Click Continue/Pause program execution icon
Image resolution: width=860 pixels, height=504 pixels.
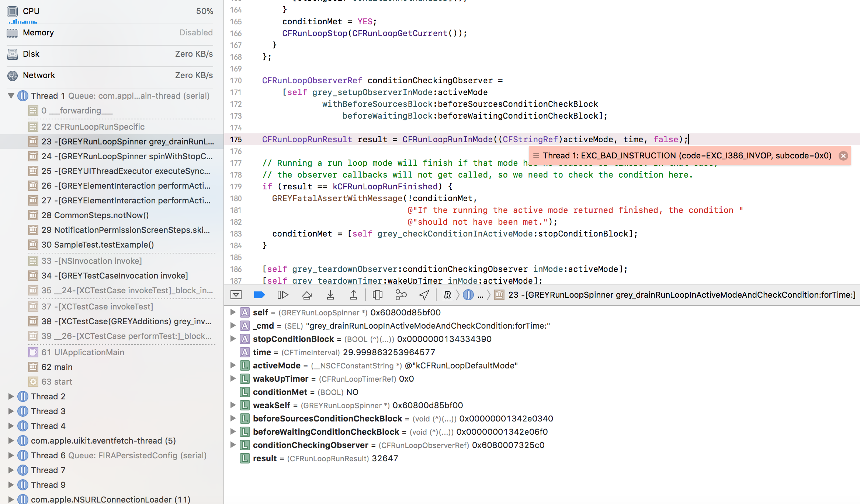(x=282, y=295)
